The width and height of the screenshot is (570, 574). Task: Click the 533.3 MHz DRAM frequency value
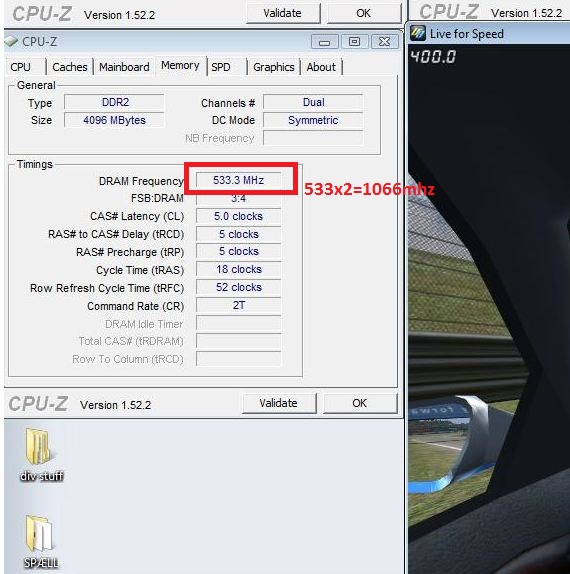pos(239,180)
